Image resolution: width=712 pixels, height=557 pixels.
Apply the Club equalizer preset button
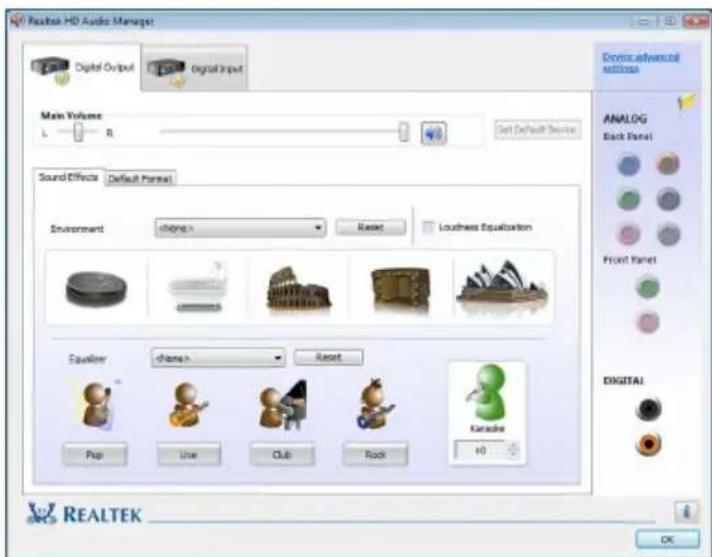[282, 454]
